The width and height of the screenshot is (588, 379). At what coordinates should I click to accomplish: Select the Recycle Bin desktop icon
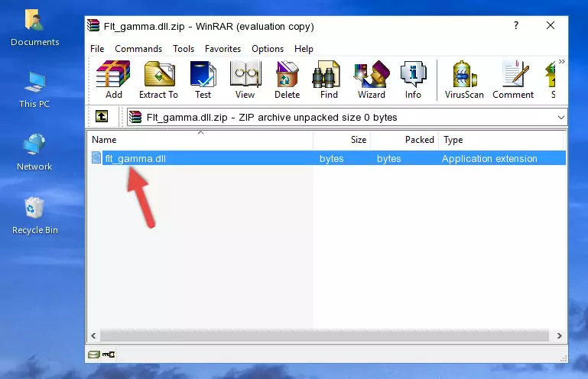click(35, 216)
